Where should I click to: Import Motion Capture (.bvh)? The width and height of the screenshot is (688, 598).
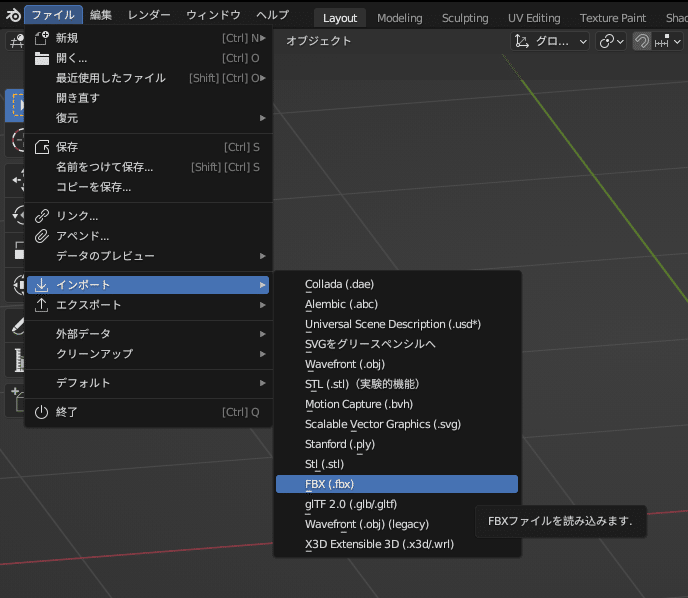point(397,404)
